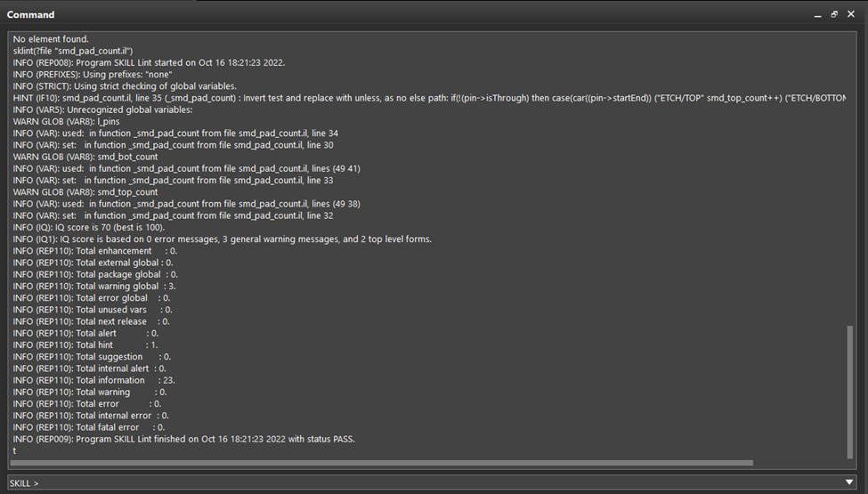
Task: Open the SKILL command history dropdown arrow
Action: (849, 482)
